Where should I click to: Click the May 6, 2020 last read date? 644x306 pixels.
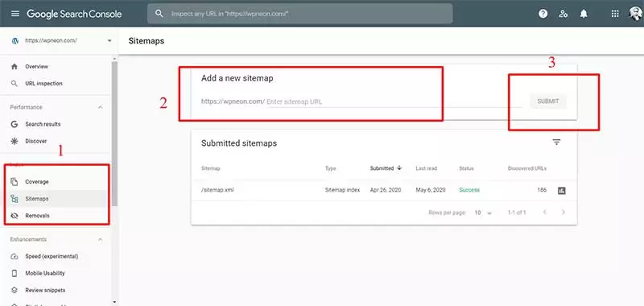(430, 190)
